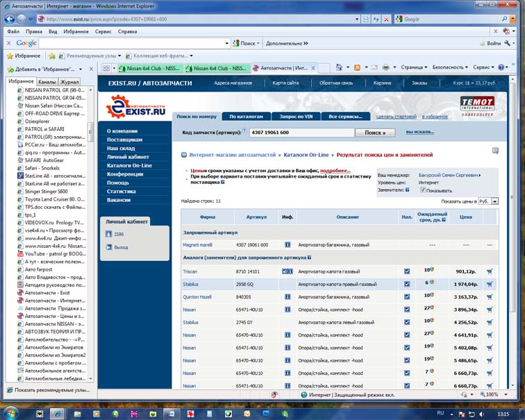Click the page print icon near results

(495, 151)
